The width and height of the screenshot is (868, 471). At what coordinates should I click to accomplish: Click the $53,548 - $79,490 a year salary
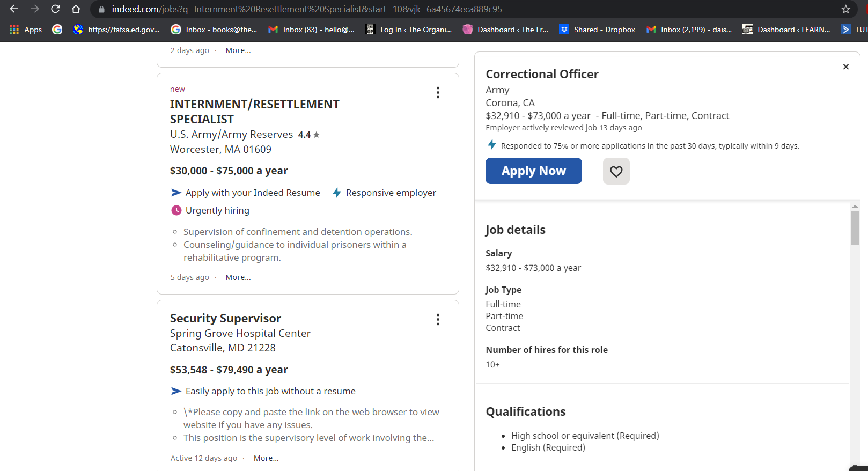(229, 370)
